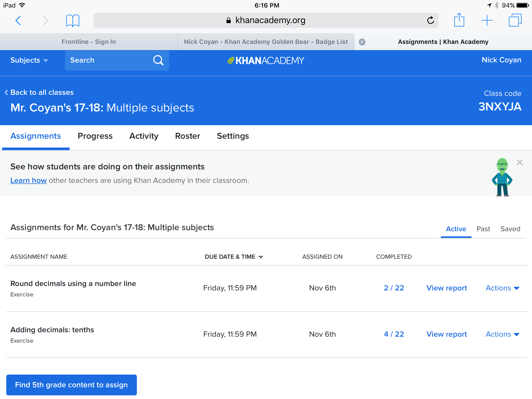Show Past assignments filter

click(x=483, y=229)
